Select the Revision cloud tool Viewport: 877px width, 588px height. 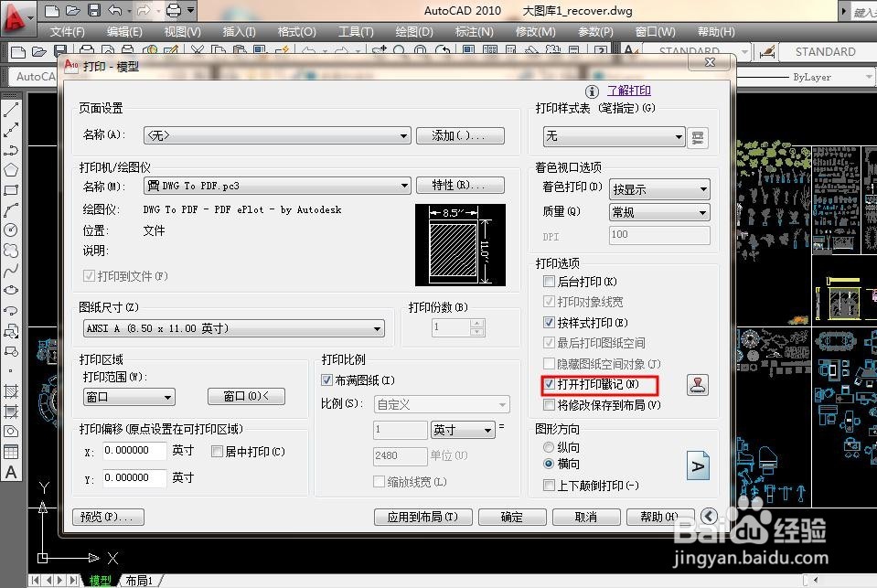click(x=11, y=250)
